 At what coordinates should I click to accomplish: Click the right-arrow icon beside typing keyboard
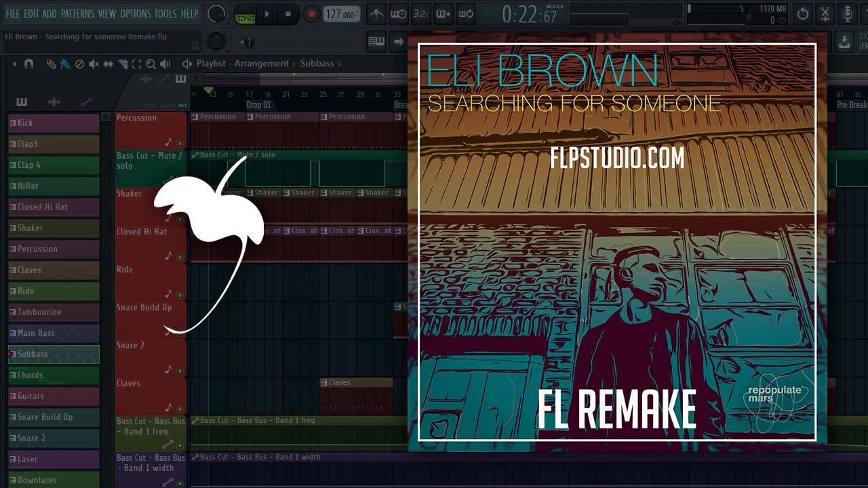click(x=399, y=42)
